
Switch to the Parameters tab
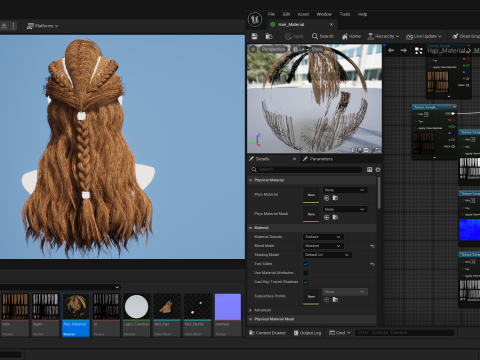coord(318,159)
